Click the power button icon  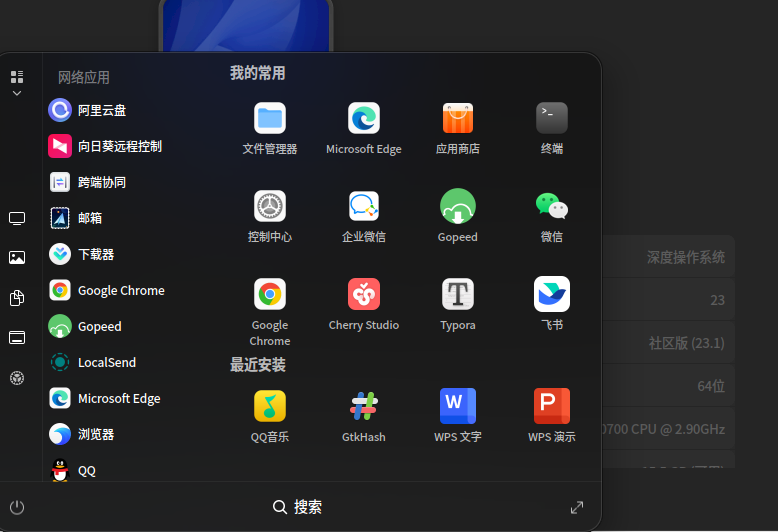[x=17, y=507]
